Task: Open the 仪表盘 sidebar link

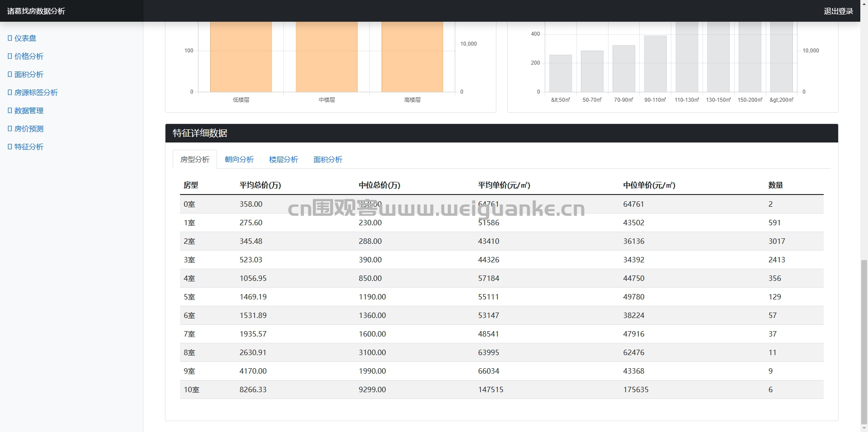Action: click(22, 38)
